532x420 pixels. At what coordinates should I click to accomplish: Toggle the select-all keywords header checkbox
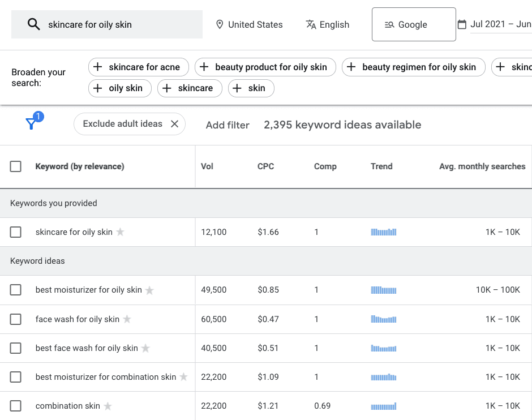pos(16,166)
